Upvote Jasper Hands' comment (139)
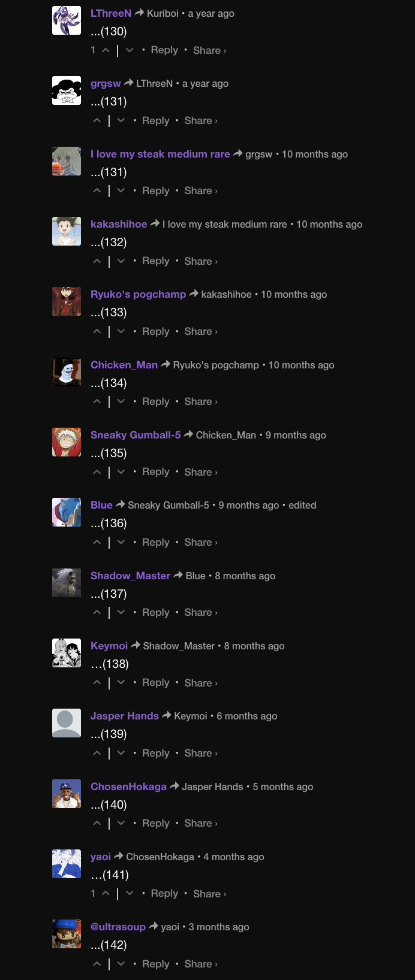Image resolution: width=415 pixels, height=980 pixels. point(97,753)
